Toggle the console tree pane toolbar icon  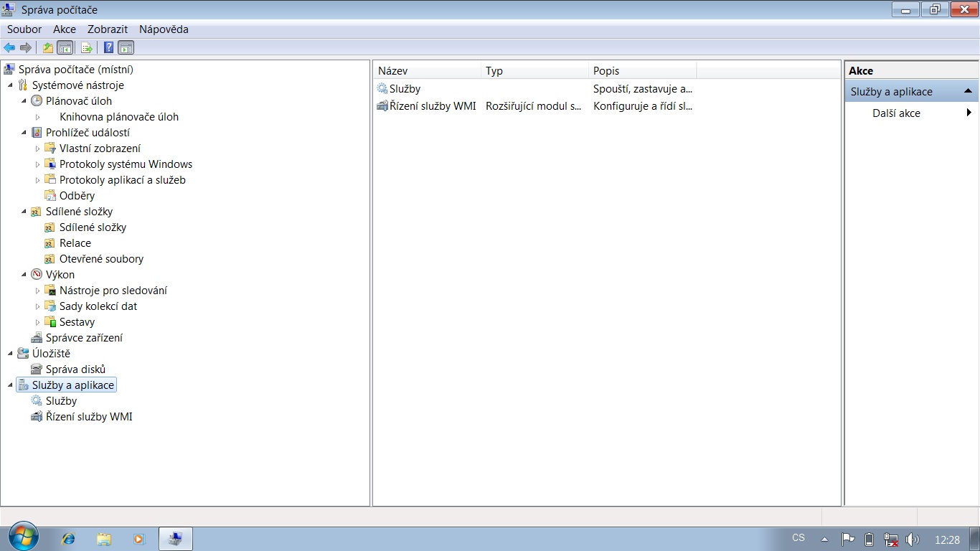65,48
